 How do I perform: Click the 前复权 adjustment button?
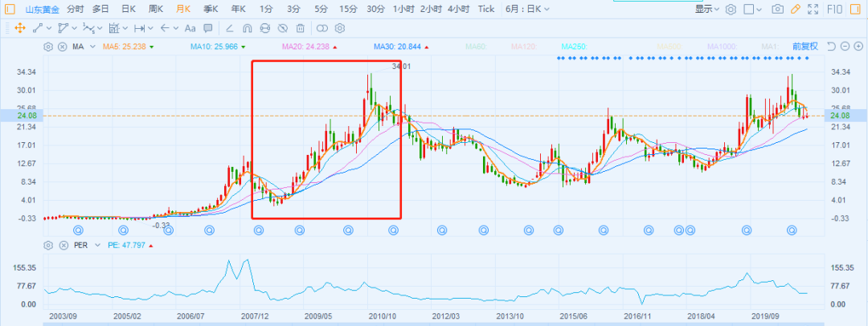pos(805,47)
